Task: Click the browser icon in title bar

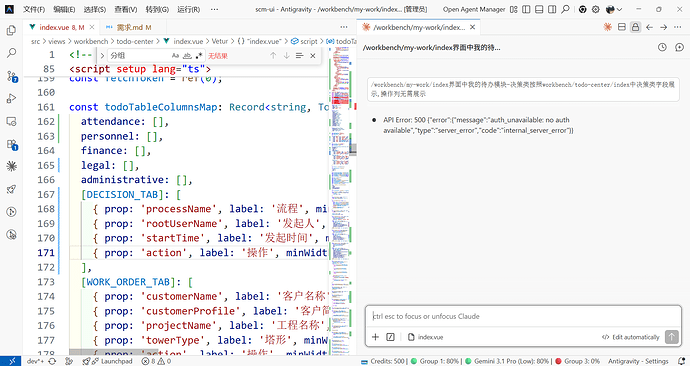Action: coord(583,9)
